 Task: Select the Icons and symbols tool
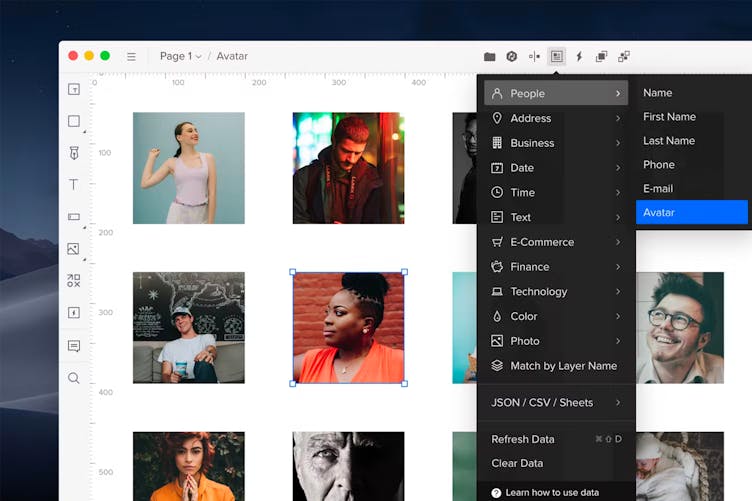point(73,280)
